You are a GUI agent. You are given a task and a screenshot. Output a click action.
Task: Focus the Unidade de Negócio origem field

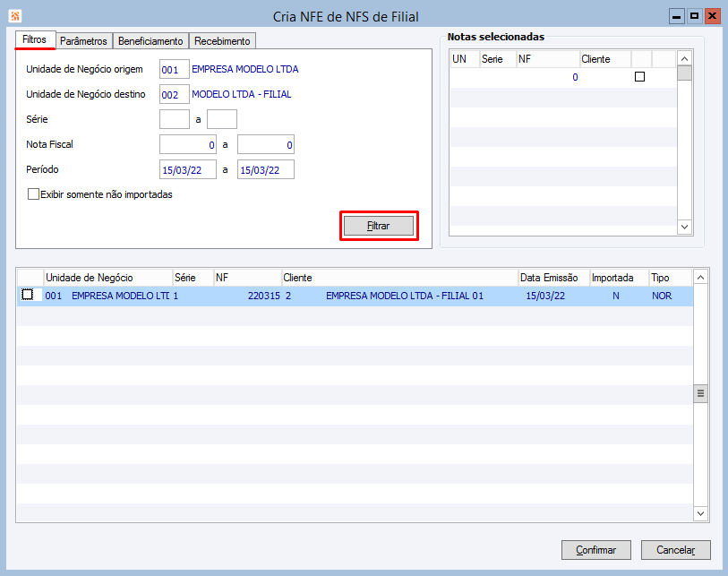pos(175,69)
